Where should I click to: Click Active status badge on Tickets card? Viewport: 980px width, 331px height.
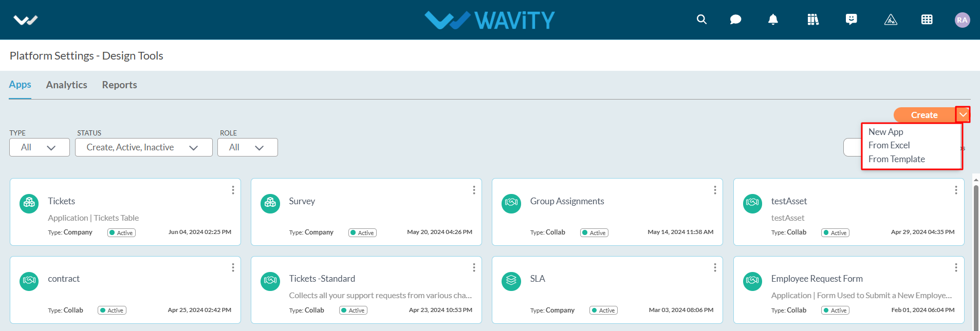click(122, 232)
